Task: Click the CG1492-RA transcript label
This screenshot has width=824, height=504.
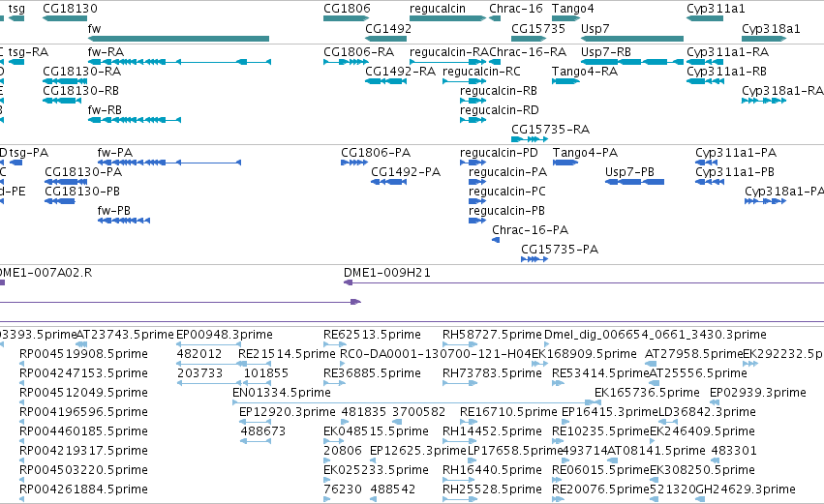Action: click(x=401, y=72)
